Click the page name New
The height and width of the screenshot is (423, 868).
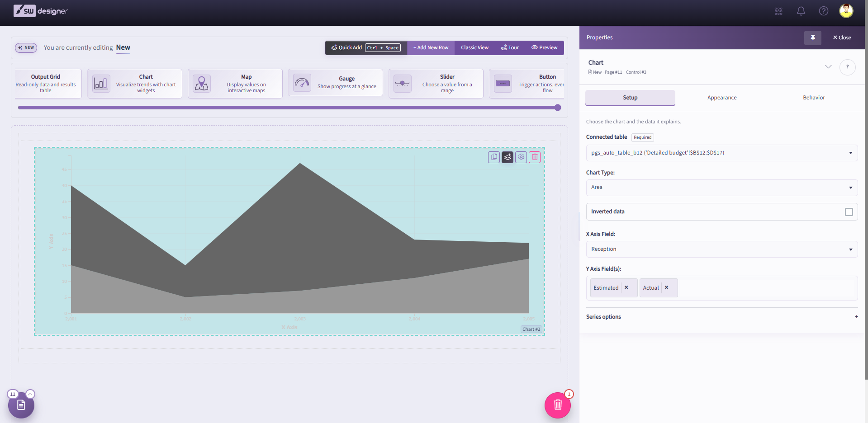123,47
